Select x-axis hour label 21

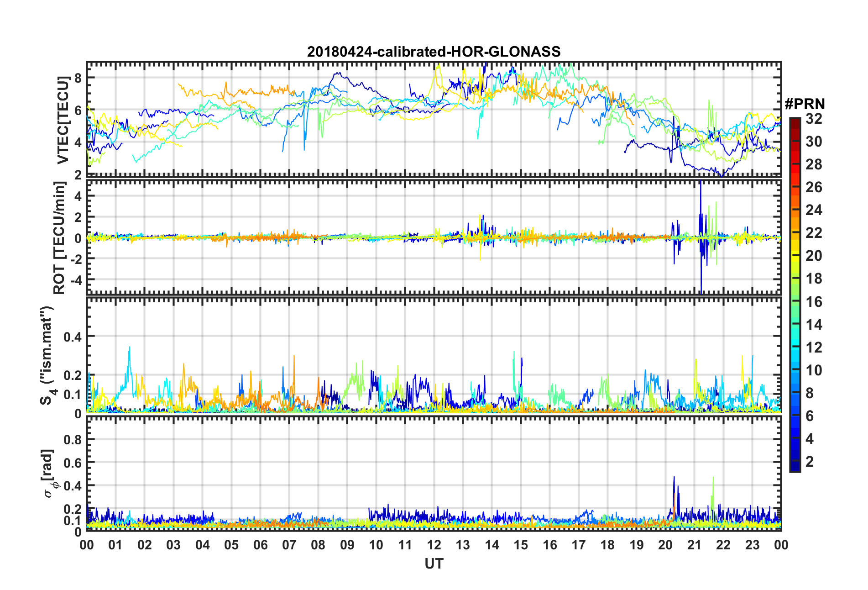[x=695, y=545]
